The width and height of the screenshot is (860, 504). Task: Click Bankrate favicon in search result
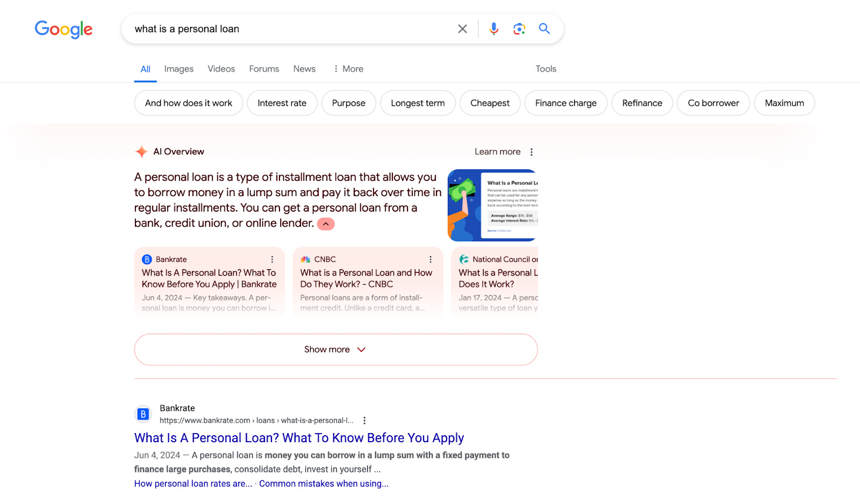tap(143, 414)
